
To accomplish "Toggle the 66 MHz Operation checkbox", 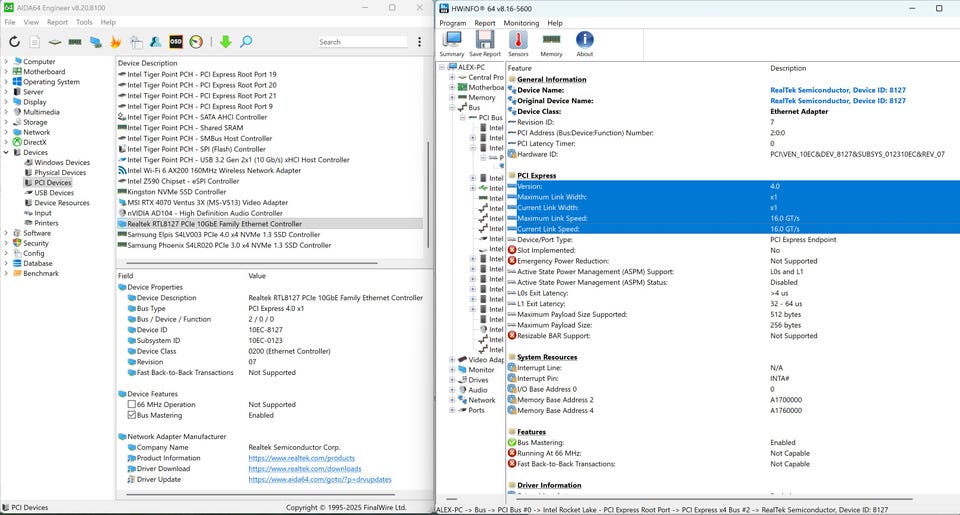I will [x=132, y=405].
